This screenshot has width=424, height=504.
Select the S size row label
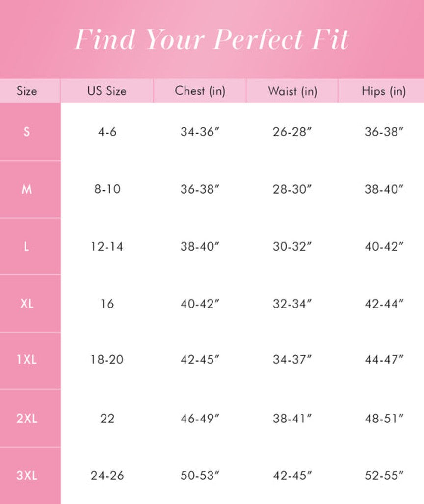tap(26, 132)
